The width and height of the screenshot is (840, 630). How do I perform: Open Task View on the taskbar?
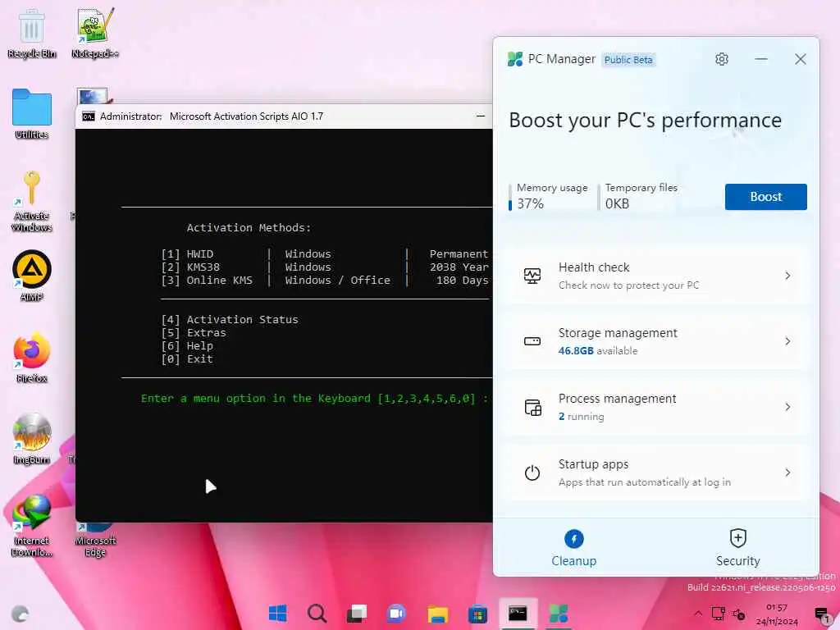356,614
